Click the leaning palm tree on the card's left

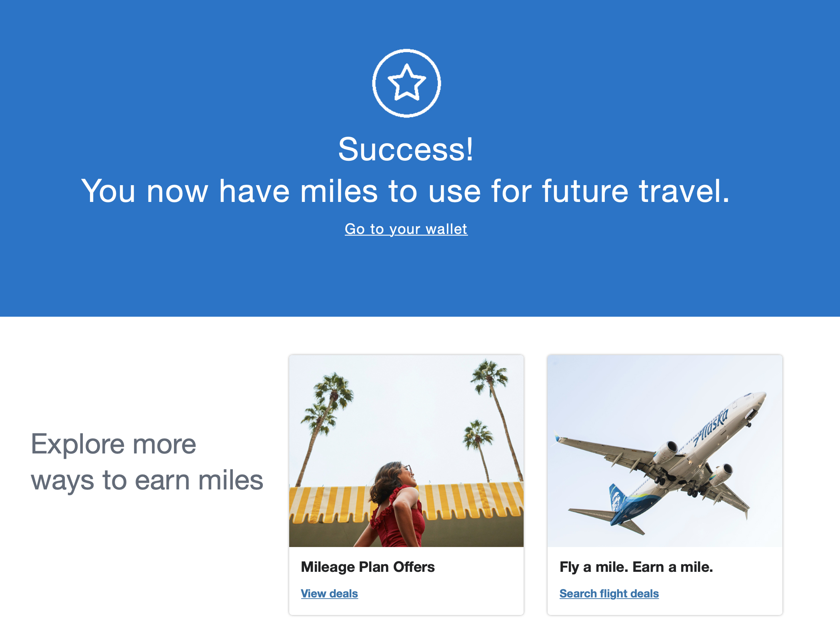coord(324,428)
